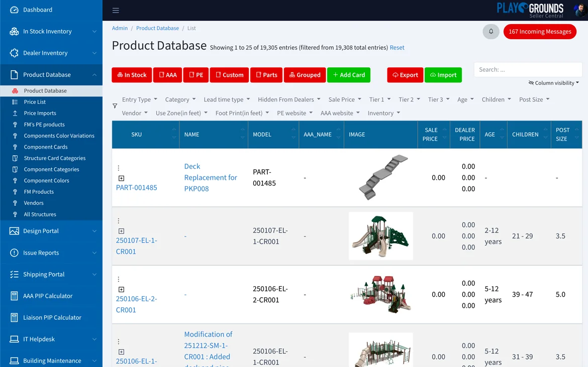This screenshot has width=588, height=367.
Task: Open the 167 Incoming Messages view
Action: tap(540, 31)
